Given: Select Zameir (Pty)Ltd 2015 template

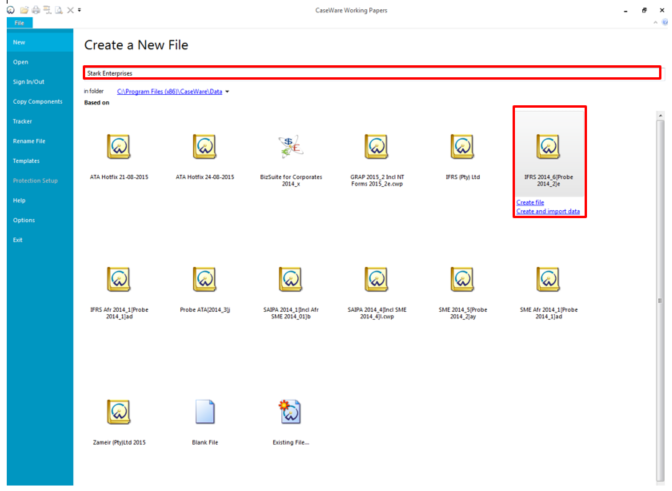Looking at the screenshot, I should [x=119, y=422].
